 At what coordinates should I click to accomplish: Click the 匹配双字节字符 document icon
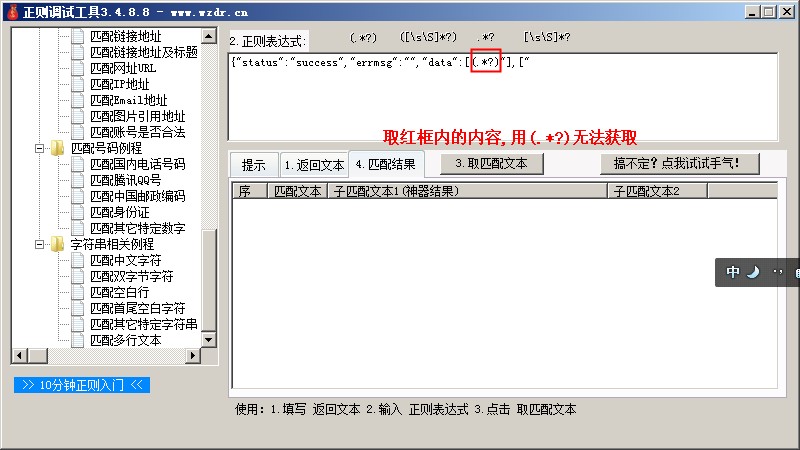click(78, 276)
